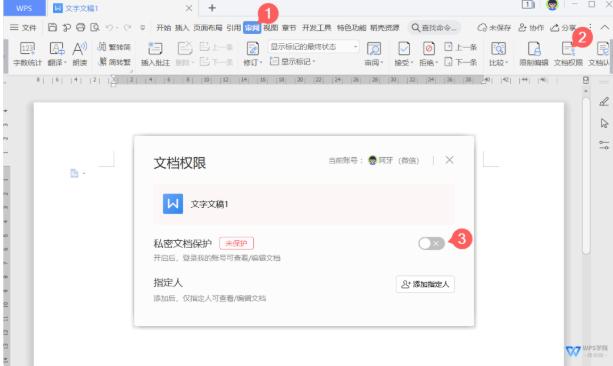
Task: Close the Document Permission dialog
Action: click(449, 160)
